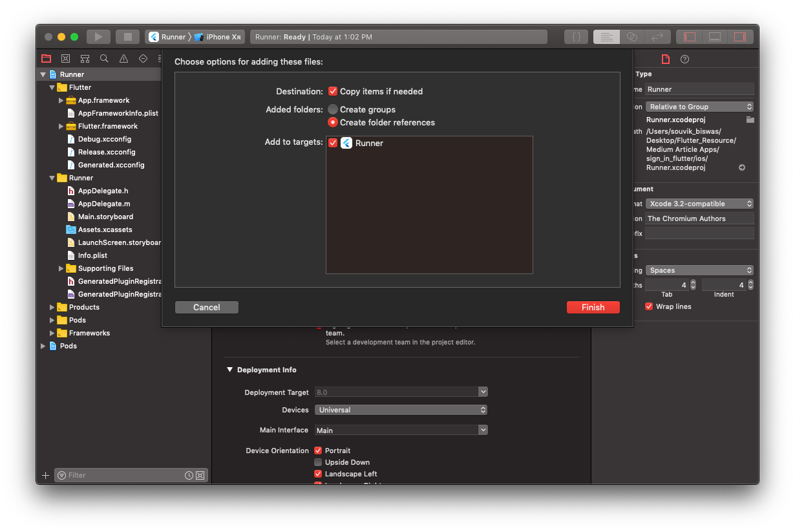This screenshot has height=532, width=795.
Task: Open the Issue navigator warning triangle icon
Action: tap(123, 58)
